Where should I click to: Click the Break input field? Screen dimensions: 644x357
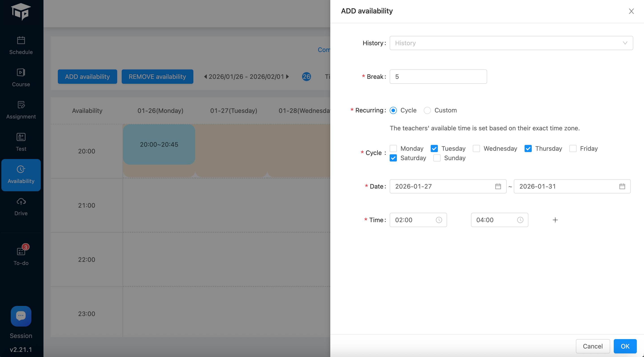pyautogui.click(x=438, y=77)
